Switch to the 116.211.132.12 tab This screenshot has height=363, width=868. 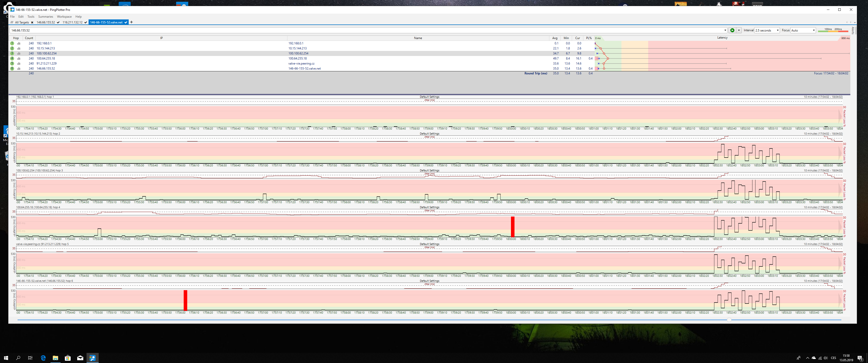(72, 22)
